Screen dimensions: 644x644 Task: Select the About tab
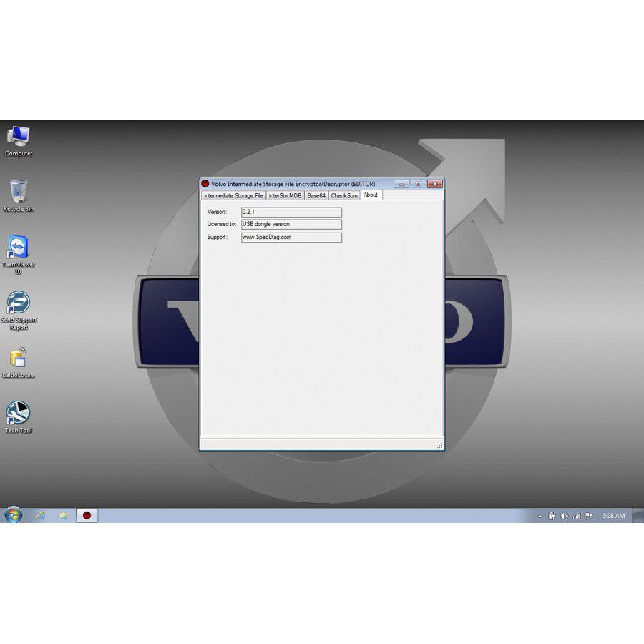[371, 195]
